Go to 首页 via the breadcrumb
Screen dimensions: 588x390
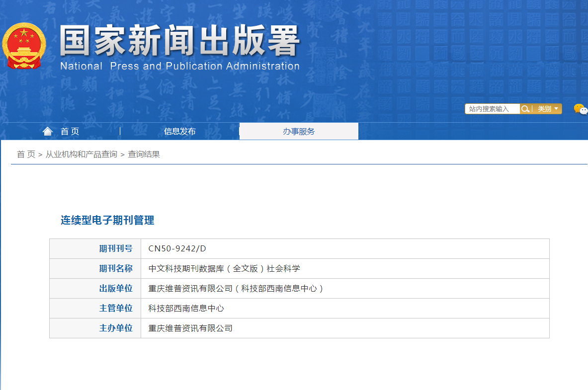(26, 155)
